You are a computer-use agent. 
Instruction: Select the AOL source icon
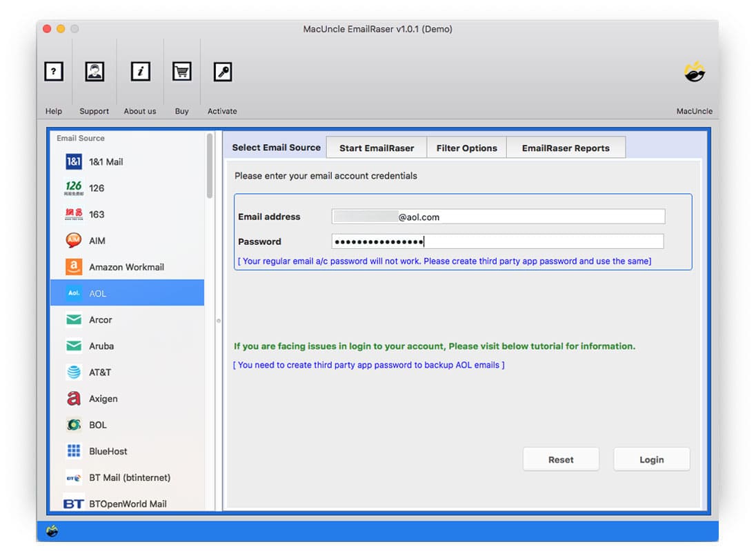click(x=74, y=292)
